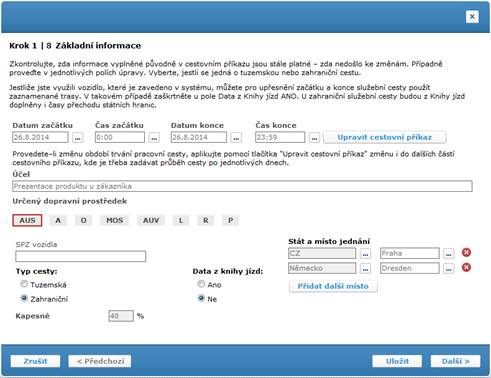
Task: Open time picker for Čas konce
Action: 314,137
